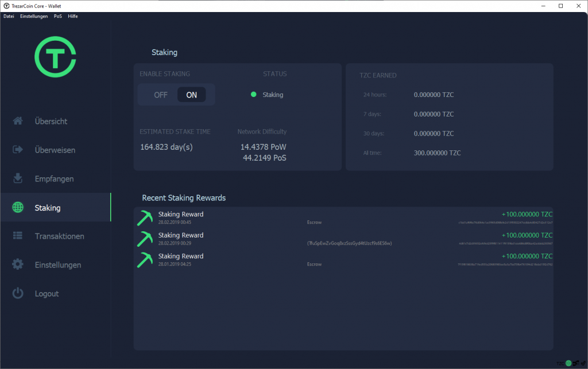This screenshot has height=369, width=588.
Task: Click the TZC EARNED heading
Action: point(378,75)
